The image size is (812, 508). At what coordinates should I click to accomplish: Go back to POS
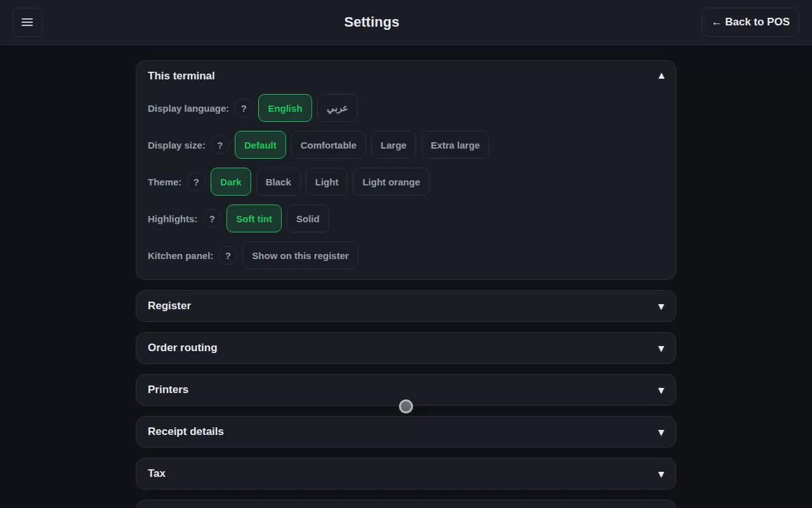click(x=750, y=22)
